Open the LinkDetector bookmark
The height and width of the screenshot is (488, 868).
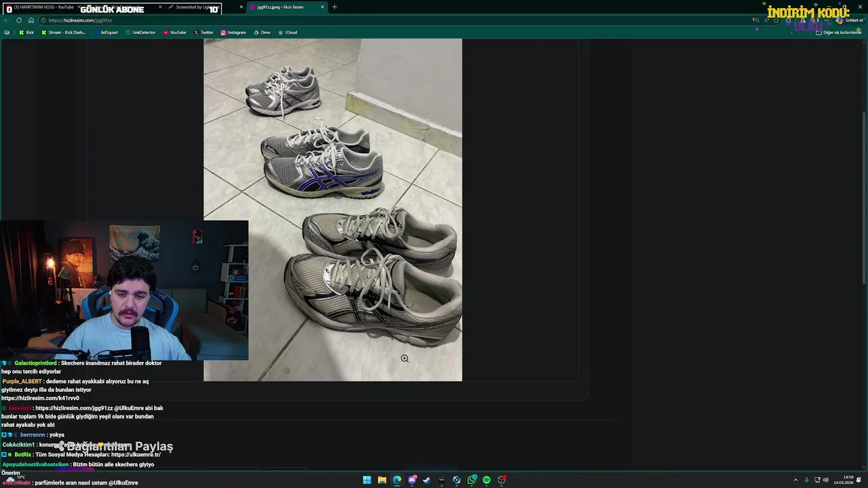pyautogui.click(x=140, y=33)
